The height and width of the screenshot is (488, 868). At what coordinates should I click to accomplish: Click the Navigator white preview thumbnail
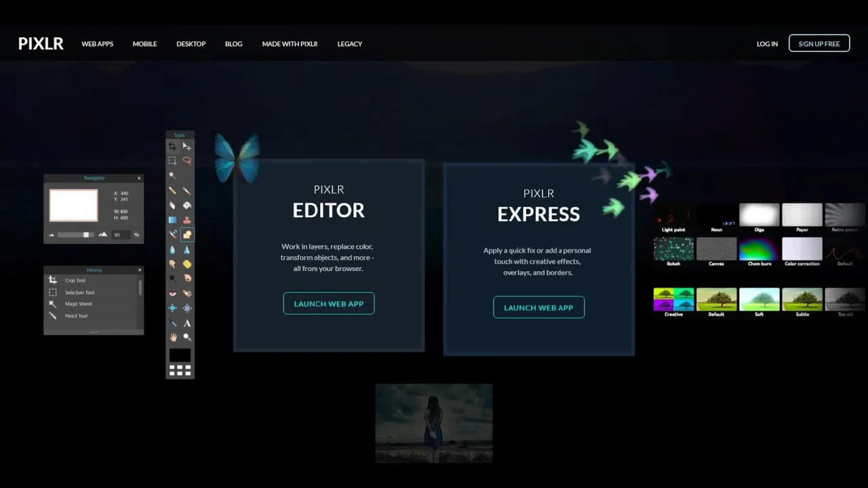click(x=73, y=205)
